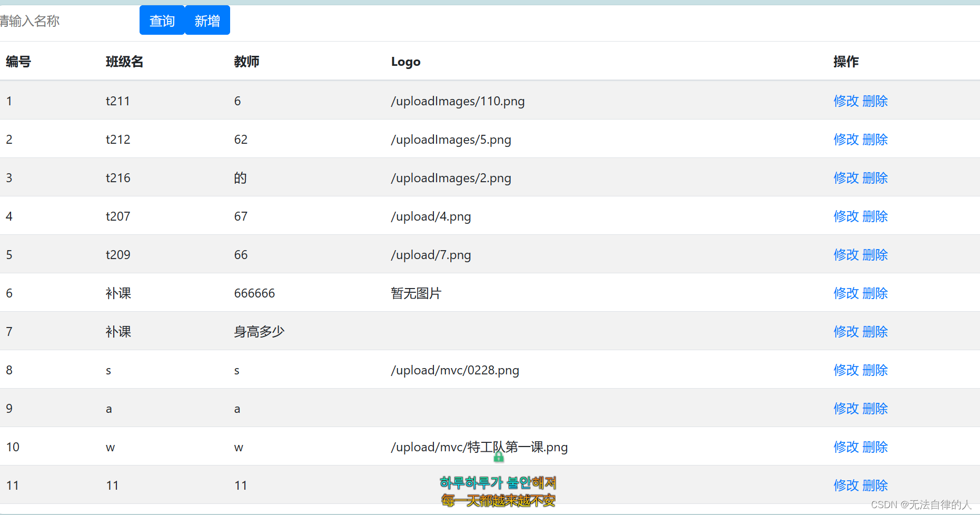
Task: Click the /upload/4.png logo path
Action: click(431, 216)
